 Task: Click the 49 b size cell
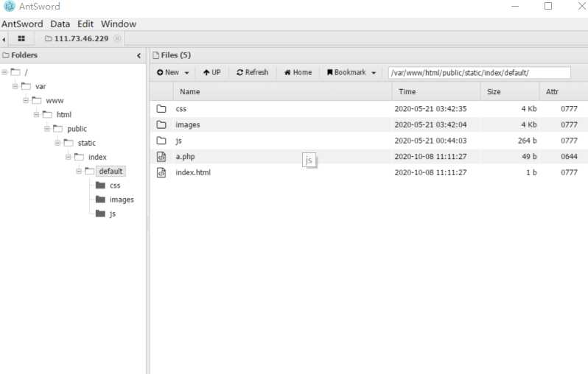click(x=529, y=157)
